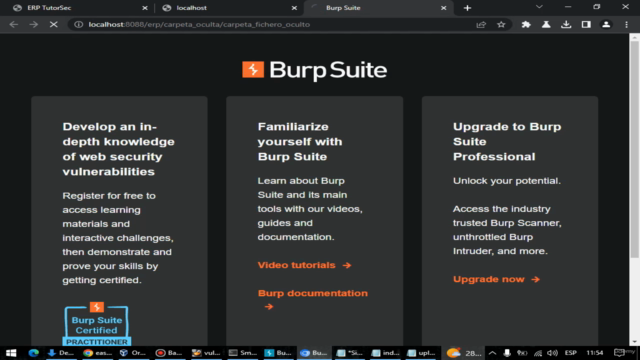Open the Burp documentation link

click(313, 299)
